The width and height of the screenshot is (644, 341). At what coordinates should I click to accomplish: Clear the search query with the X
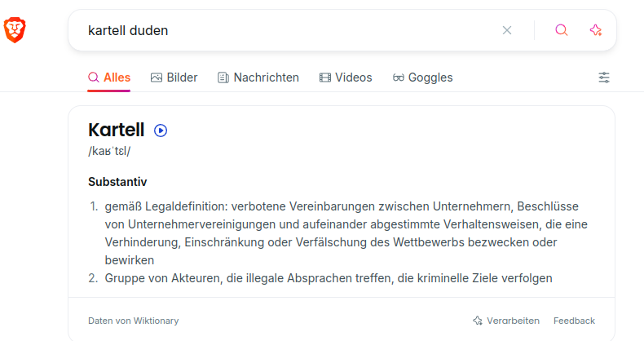point(507,30)
